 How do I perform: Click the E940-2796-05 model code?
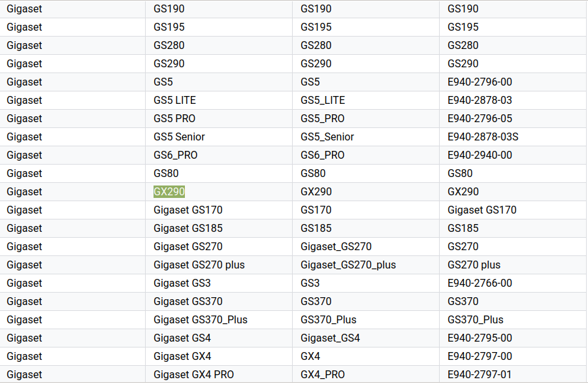[x=480, y=118]
